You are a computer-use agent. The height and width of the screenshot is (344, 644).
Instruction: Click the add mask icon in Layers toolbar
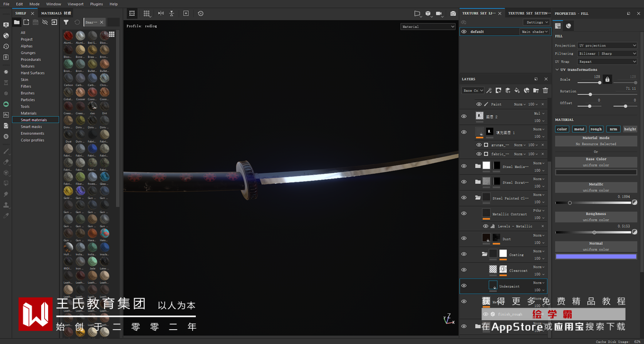pos(498,90)
